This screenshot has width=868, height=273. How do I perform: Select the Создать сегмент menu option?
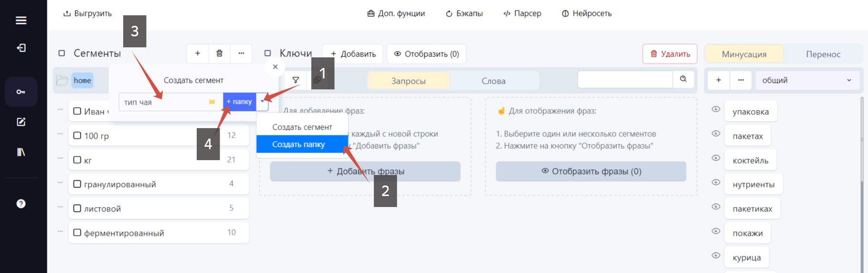(x=302, y=127)
